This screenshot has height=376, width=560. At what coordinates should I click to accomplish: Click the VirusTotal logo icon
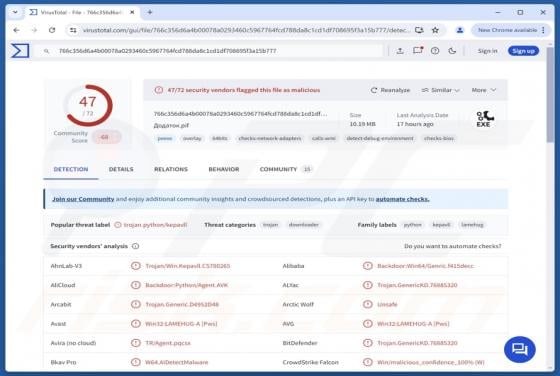tap(20, 51)
